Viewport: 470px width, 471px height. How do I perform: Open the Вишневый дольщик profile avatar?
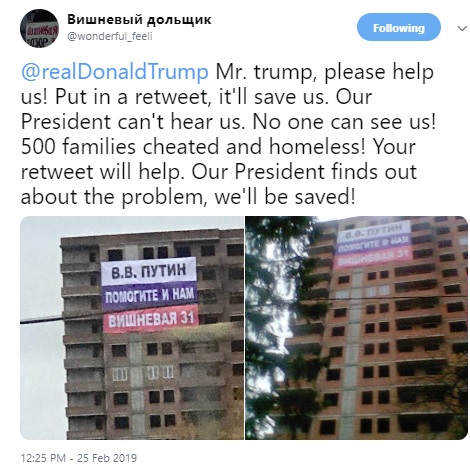tap(39, 28)
